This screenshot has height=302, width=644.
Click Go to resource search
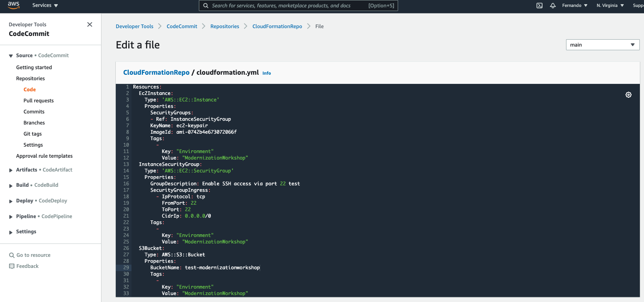[30, 255]
